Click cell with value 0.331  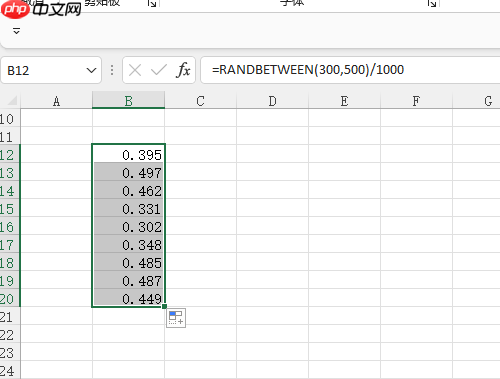[x=128, y=208]
